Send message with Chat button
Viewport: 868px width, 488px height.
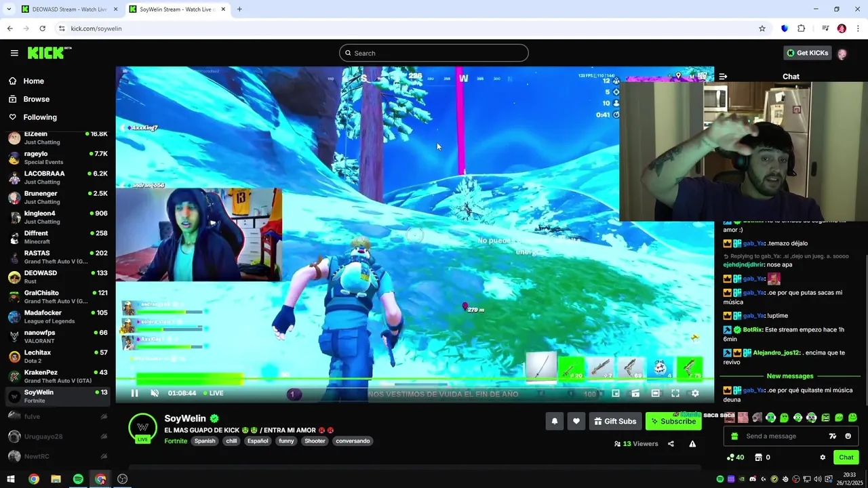846,457
